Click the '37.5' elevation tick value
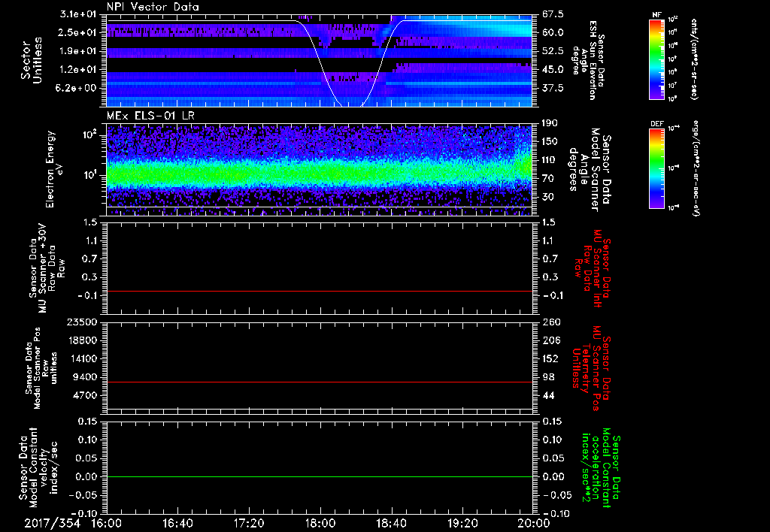 coord(553,89)
